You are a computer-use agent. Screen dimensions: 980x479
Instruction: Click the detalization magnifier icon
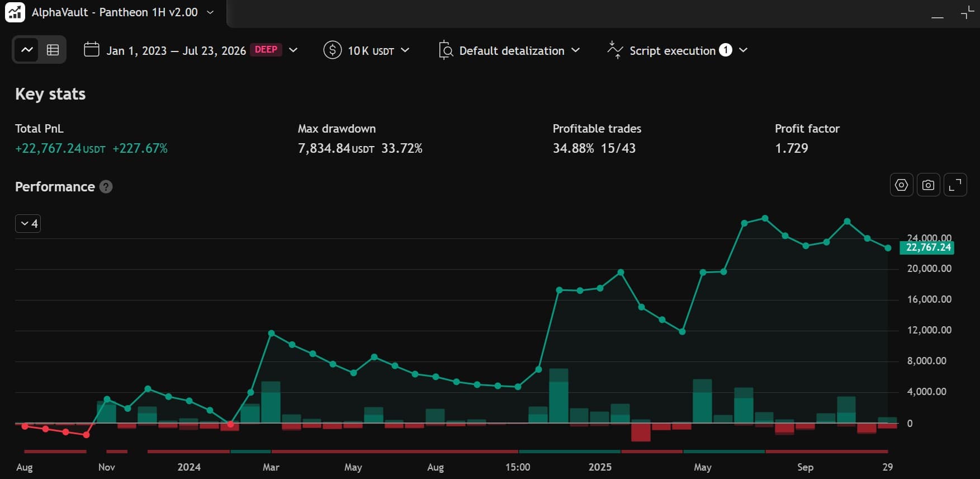pyautogui.click(x=446, y=50)
